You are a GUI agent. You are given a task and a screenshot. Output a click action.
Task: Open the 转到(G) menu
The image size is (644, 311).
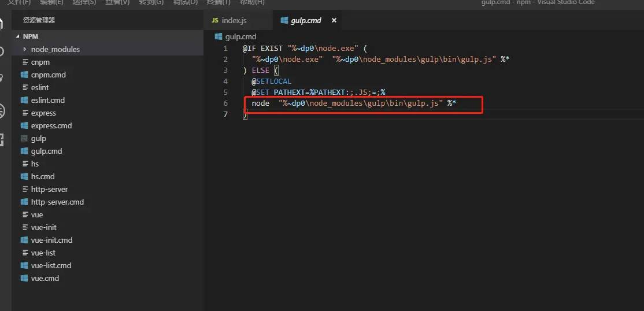[x=151, y=2]
